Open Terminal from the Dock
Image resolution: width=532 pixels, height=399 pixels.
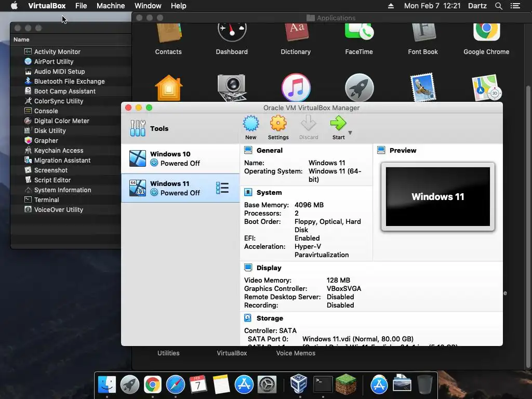pyautogui.click(x=323, y=384)
